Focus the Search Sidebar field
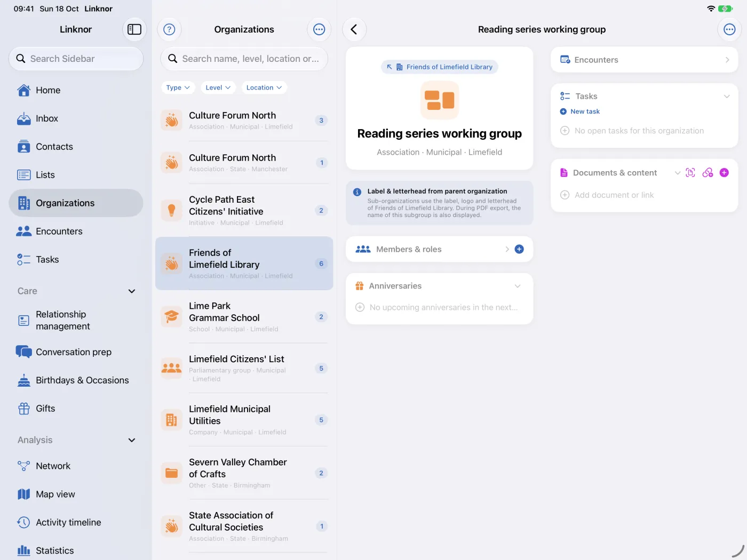Screen dimensions: 747x560 point(76,59)
